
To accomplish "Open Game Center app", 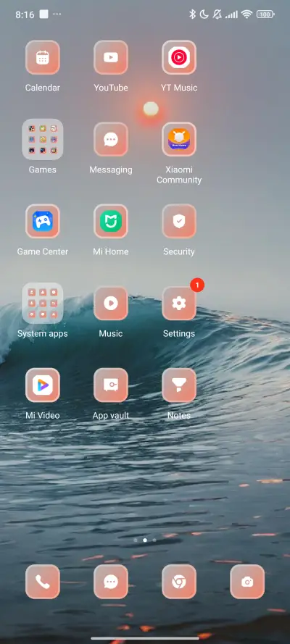I will [x=43, y=221].
